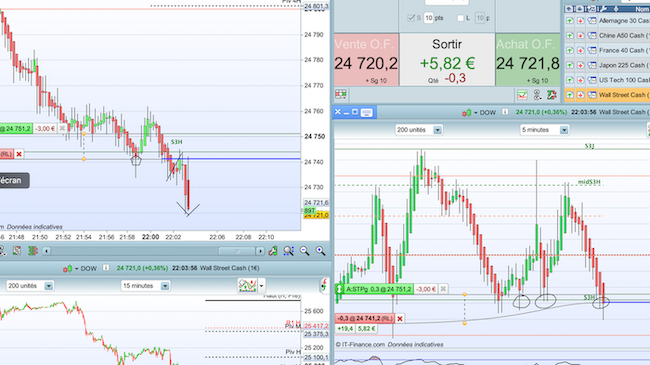Open chart icon for Allemagne 30 Cash

pyautogui.click(x=592, y=21)
